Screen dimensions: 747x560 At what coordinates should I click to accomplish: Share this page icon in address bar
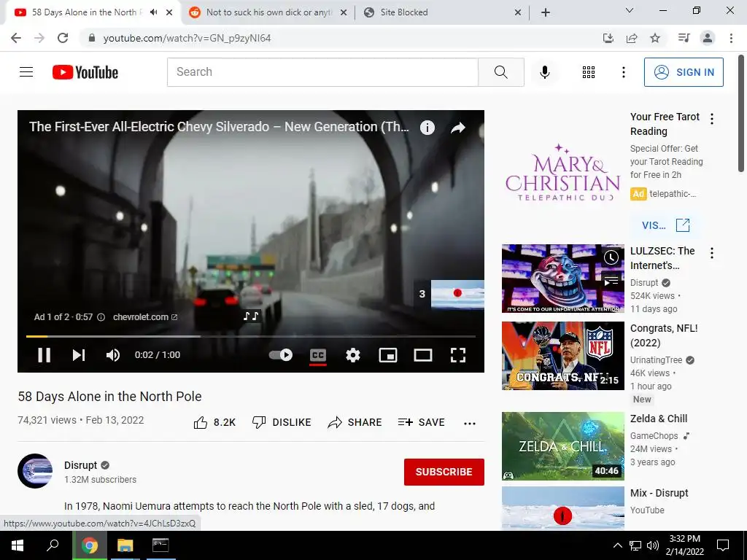coord(632,38)
